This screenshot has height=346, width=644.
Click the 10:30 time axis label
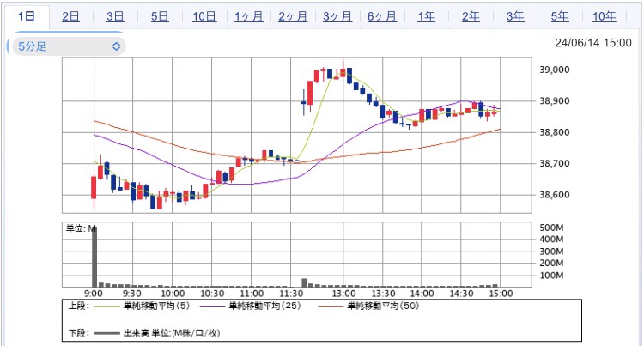coord(212,294)
